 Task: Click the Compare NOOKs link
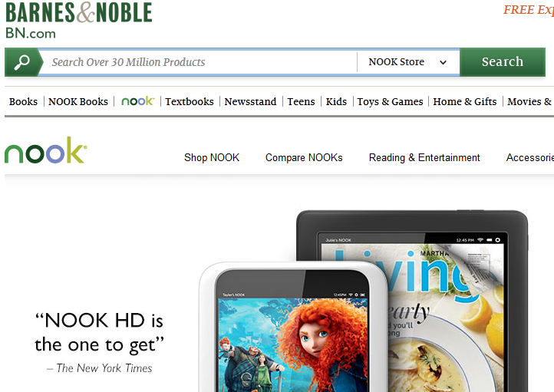click(304, 157)
